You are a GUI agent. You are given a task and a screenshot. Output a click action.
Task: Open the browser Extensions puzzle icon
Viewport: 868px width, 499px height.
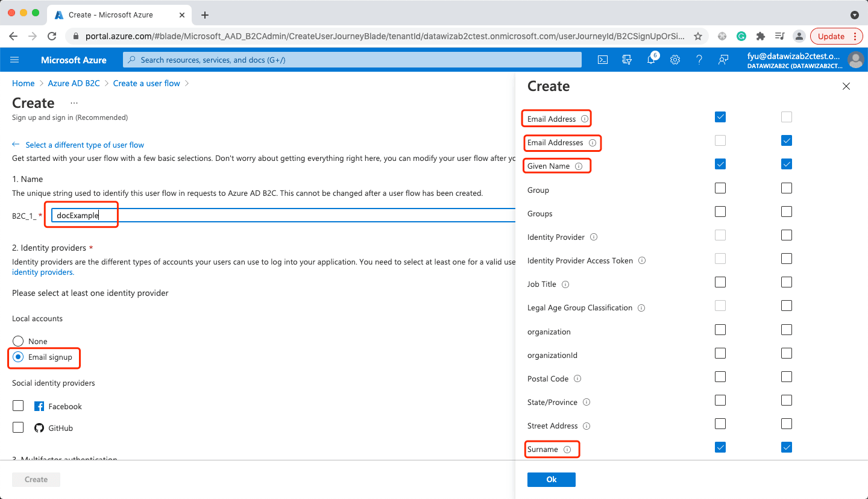761,36
